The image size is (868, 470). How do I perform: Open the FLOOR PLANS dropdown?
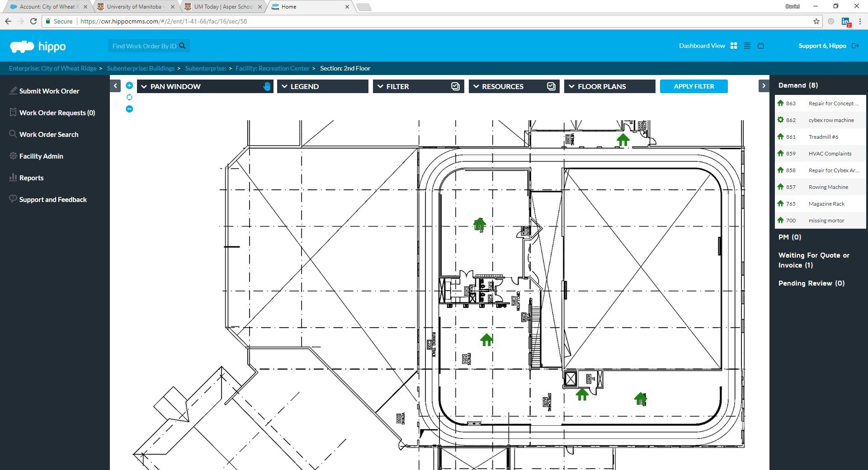pyautogui.click(x=572, y=86)
